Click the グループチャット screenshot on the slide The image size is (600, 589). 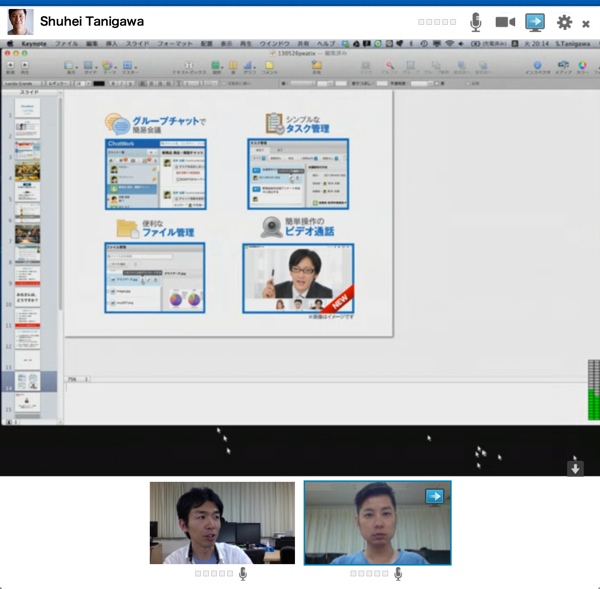[x=156, y=174]
